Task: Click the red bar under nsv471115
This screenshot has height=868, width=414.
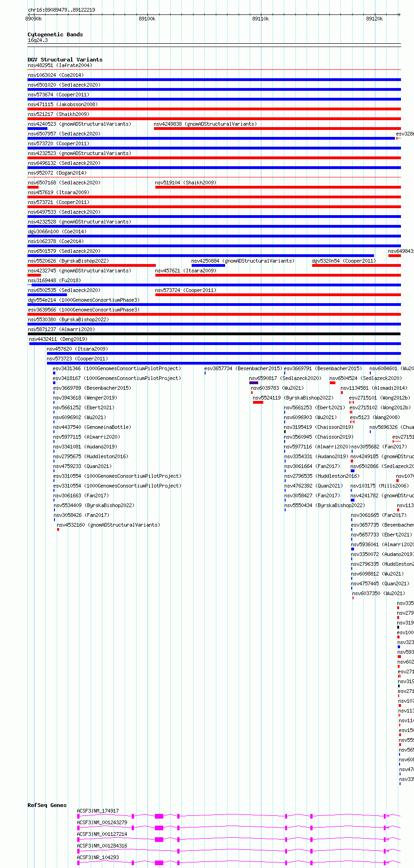Action: tap(214, 109)
